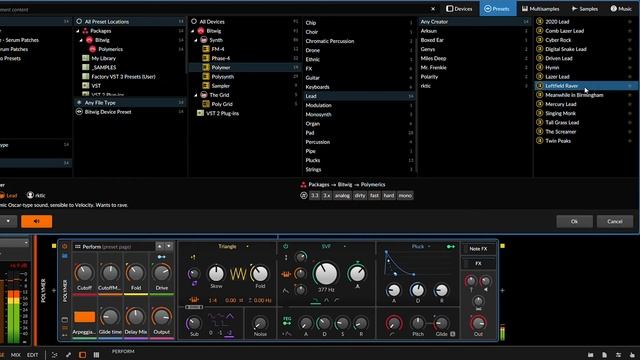Click the Noise level knob
Viewport: 640px width, 360px height.
260,323
